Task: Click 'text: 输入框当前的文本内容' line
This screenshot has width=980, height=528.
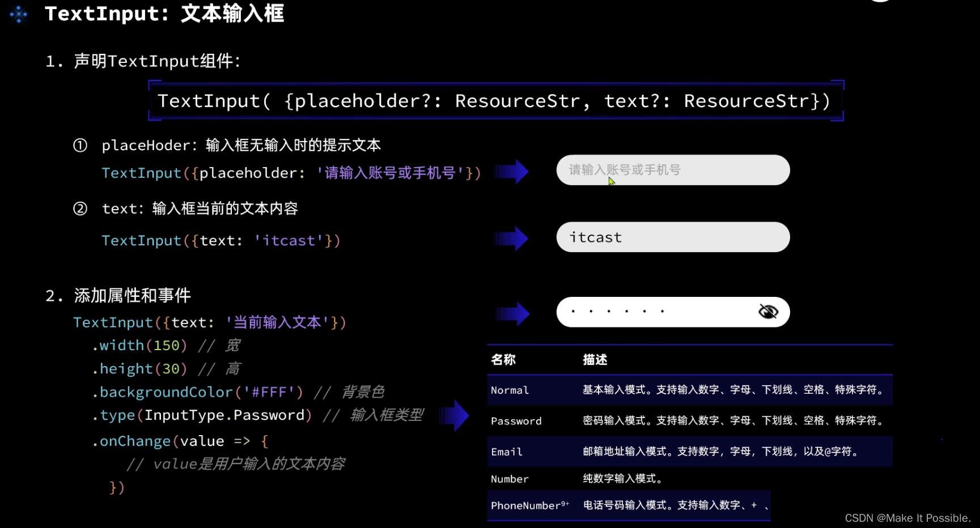Action: 200,208
